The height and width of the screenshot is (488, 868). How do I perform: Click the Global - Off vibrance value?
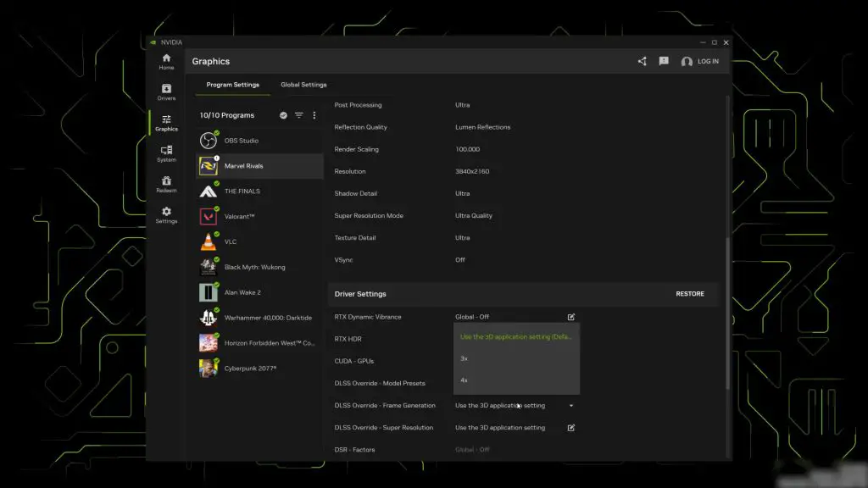coord(472,317)
